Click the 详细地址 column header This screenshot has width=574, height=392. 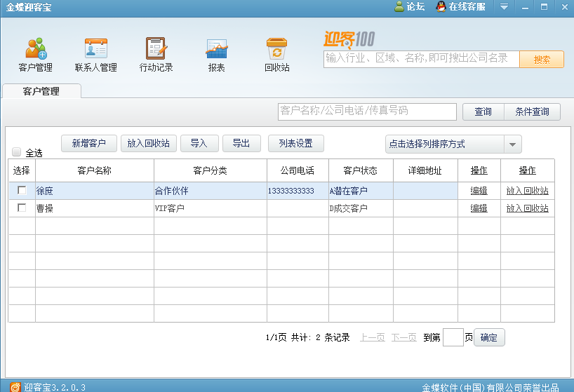tap(425, 170)
